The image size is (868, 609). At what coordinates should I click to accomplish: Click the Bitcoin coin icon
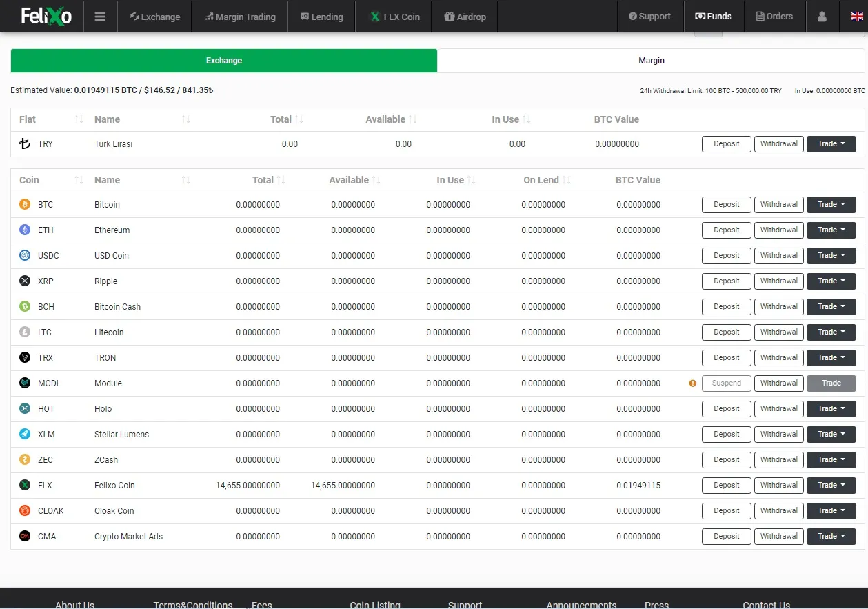coord(25,204)
